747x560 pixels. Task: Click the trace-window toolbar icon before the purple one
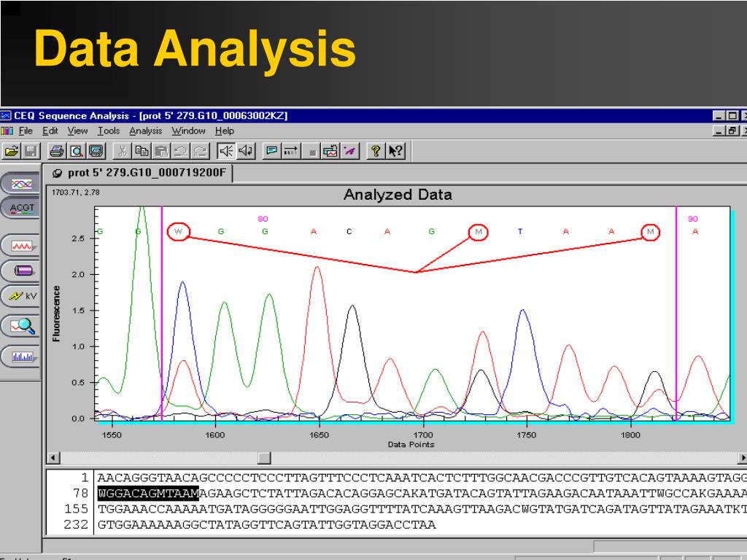tap(330, 152)
